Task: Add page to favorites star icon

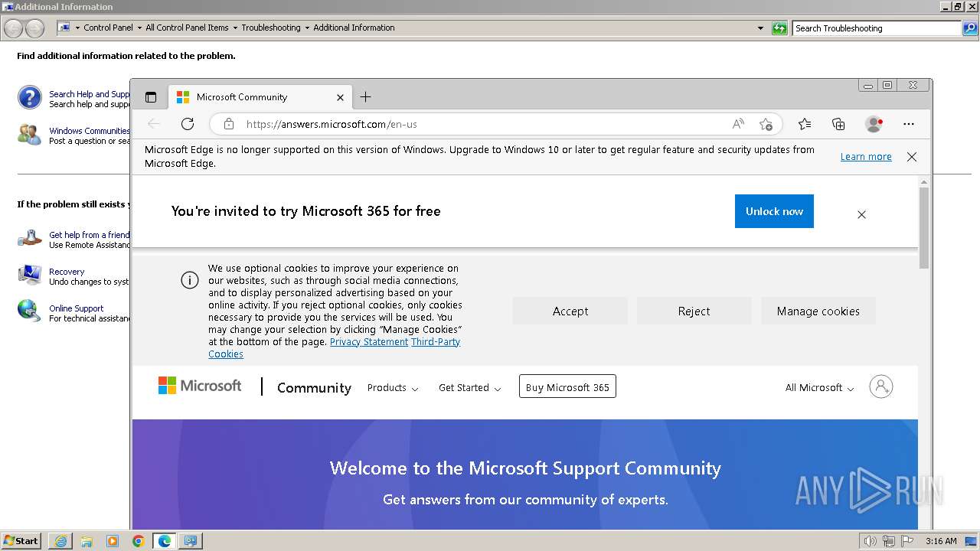Action: (x=766, y=124)
